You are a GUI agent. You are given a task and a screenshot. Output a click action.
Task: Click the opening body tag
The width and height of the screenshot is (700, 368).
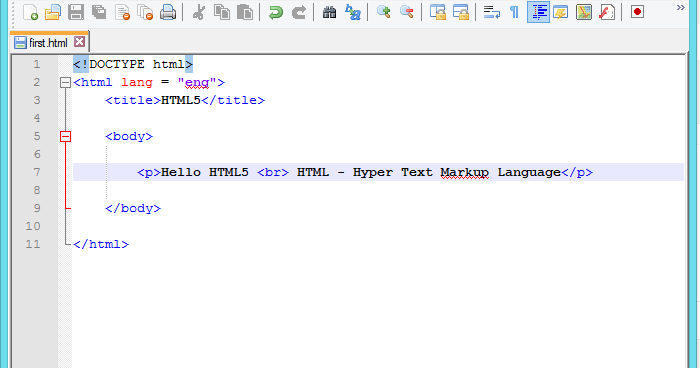pos(129,136)
